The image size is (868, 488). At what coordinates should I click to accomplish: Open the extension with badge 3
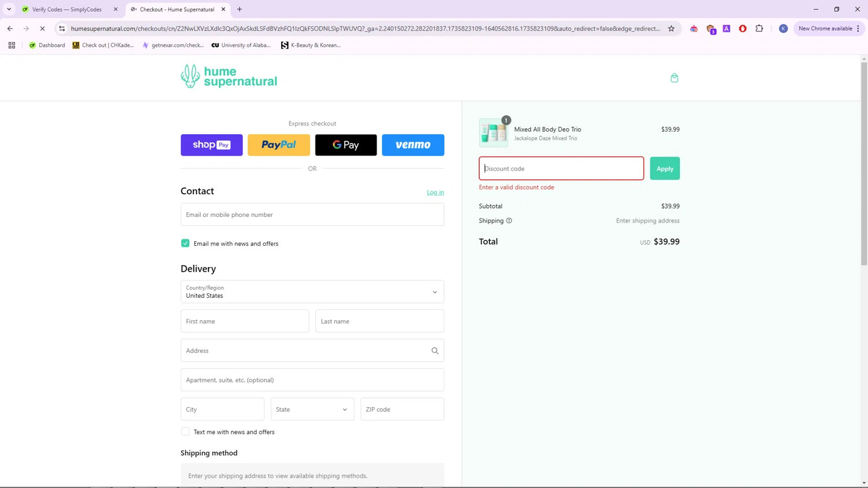(711, 29)
